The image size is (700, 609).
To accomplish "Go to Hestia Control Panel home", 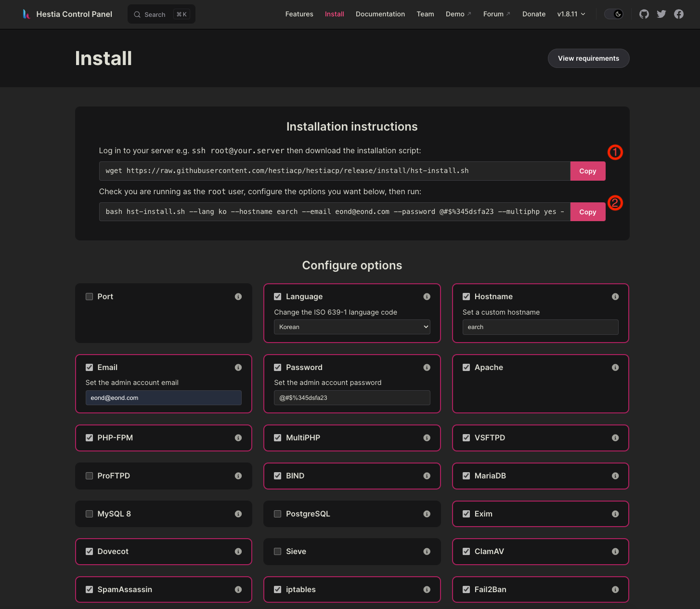I will tap(67, 14).
